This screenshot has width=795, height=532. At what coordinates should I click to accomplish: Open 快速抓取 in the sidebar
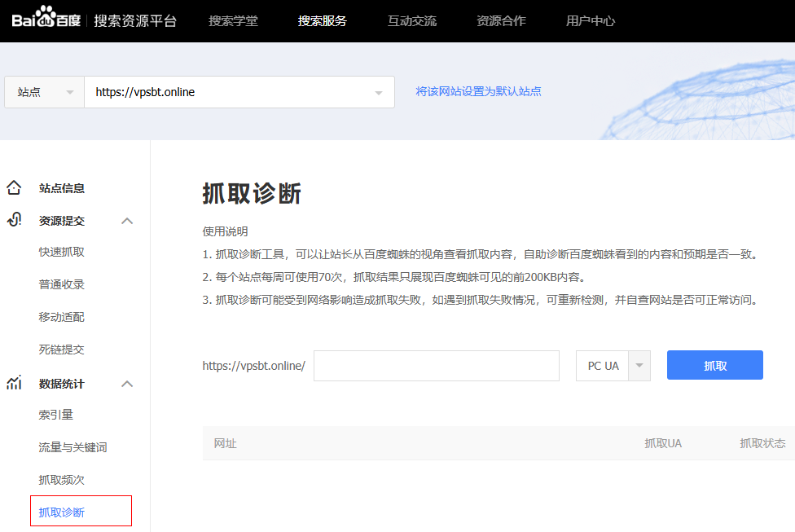62,253
